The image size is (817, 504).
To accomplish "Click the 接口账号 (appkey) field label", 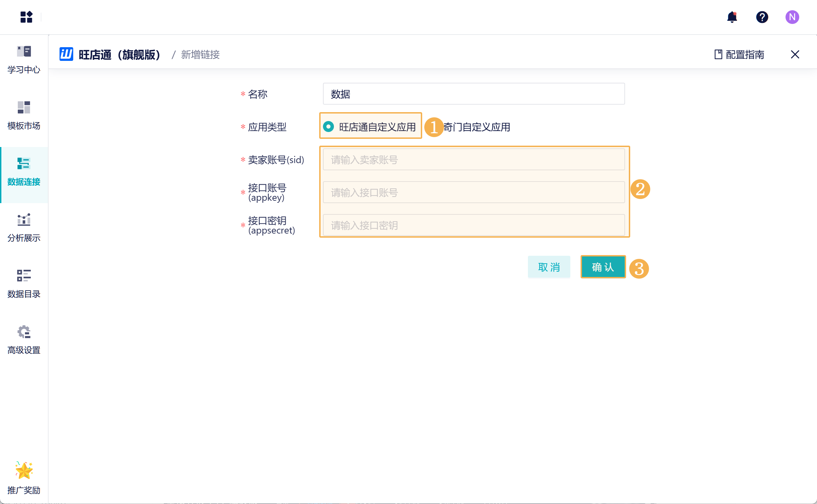I will tap(267, 193).
